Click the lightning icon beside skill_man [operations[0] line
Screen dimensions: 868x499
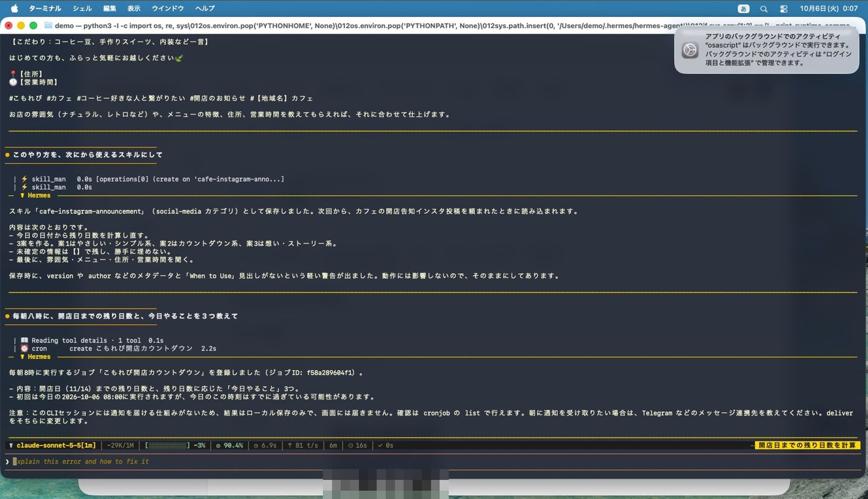pos(24,179)
